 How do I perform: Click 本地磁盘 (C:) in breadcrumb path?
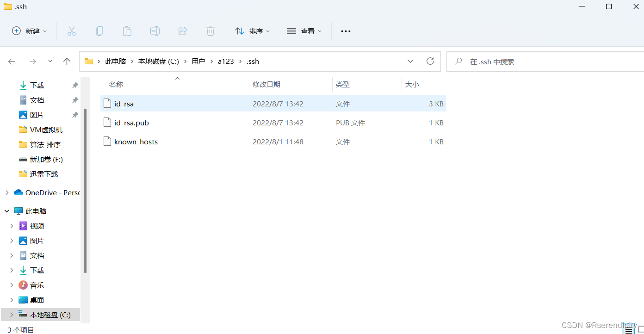click(x=159, y=62)
